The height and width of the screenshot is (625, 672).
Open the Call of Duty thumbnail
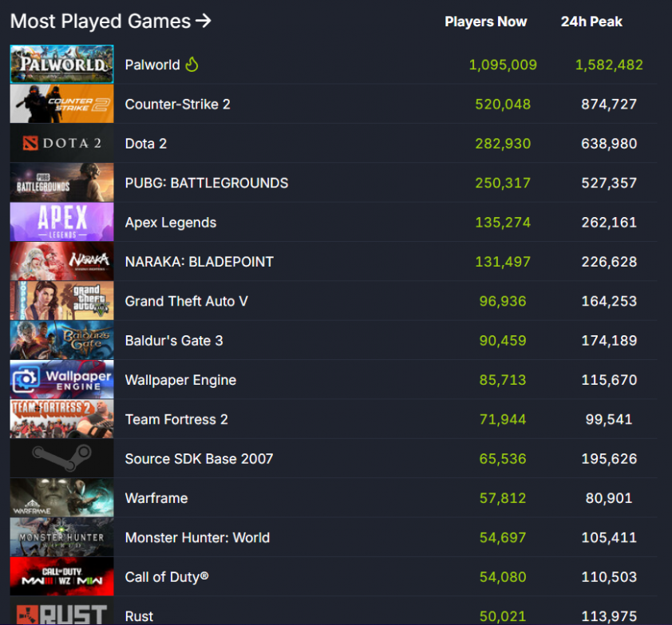[x=61, y=577]
